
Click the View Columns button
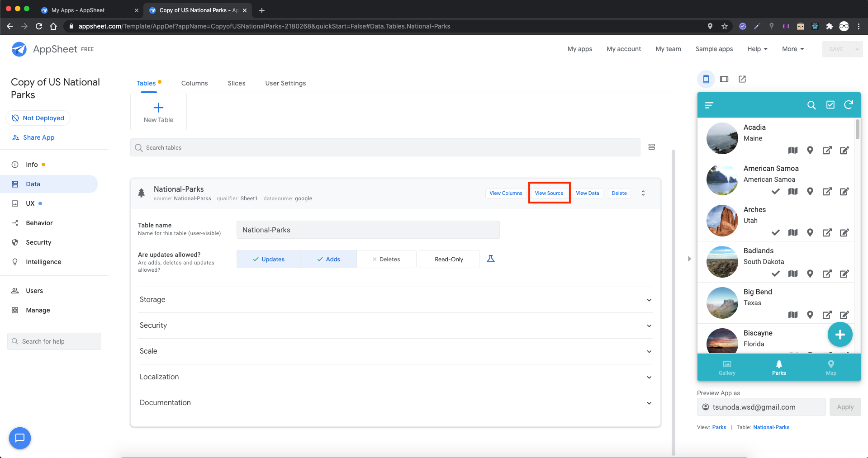[506, 193]
